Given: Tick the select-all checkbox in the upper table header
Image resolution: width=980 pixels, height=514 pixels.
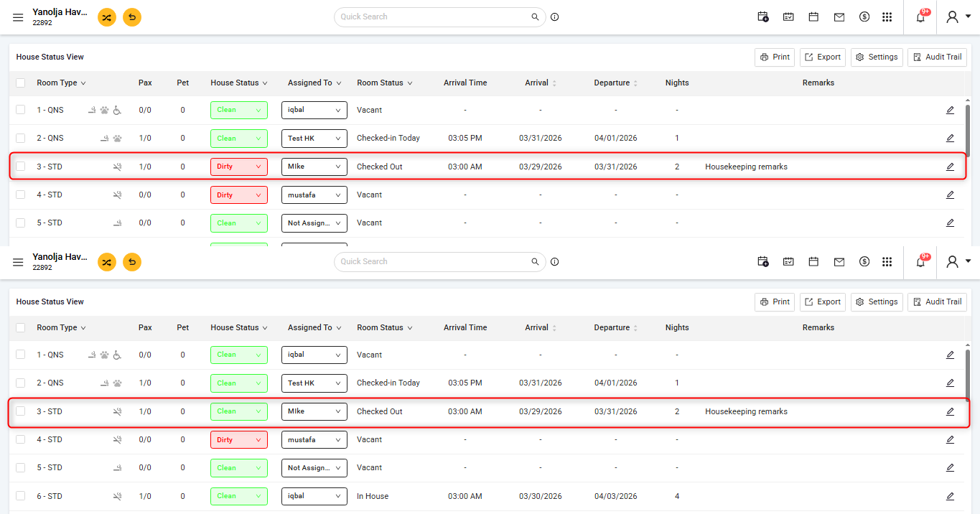Looking at the screenshot, I should click(21, 83).
